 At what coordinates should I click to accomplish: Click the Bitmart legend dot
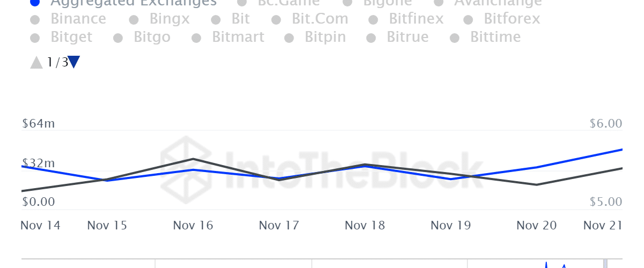pyautogui.click(x=197, y=39)
